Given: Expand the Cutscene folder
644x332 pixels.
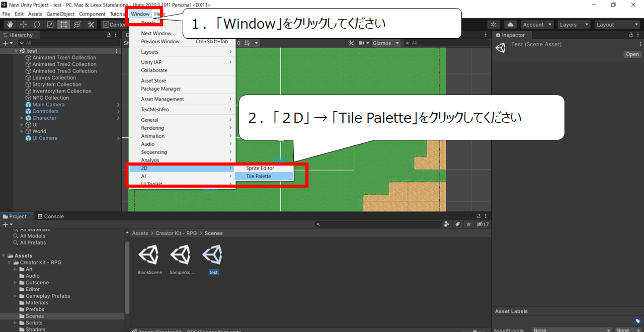Looking at the screenshot, I should pos(15,283).
